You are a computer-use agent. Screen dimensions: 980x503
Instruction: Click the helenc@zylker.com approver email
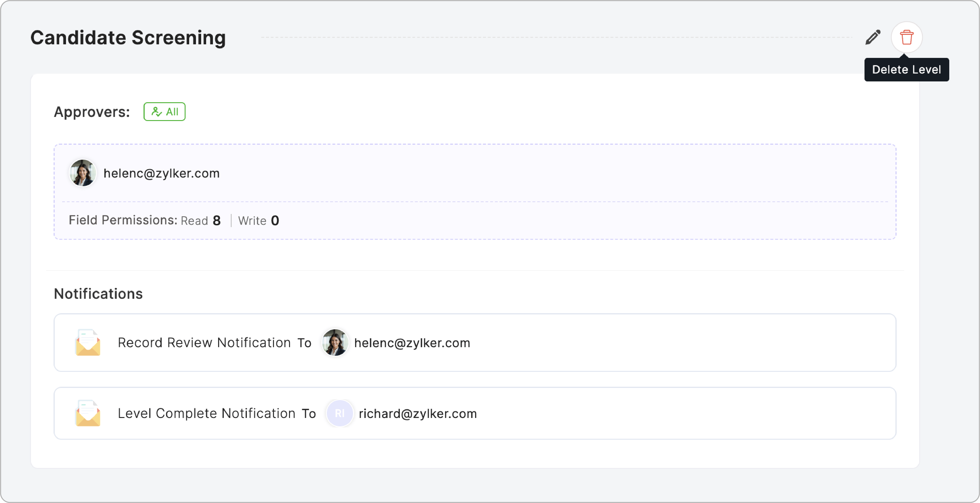[x=162, y=174]
